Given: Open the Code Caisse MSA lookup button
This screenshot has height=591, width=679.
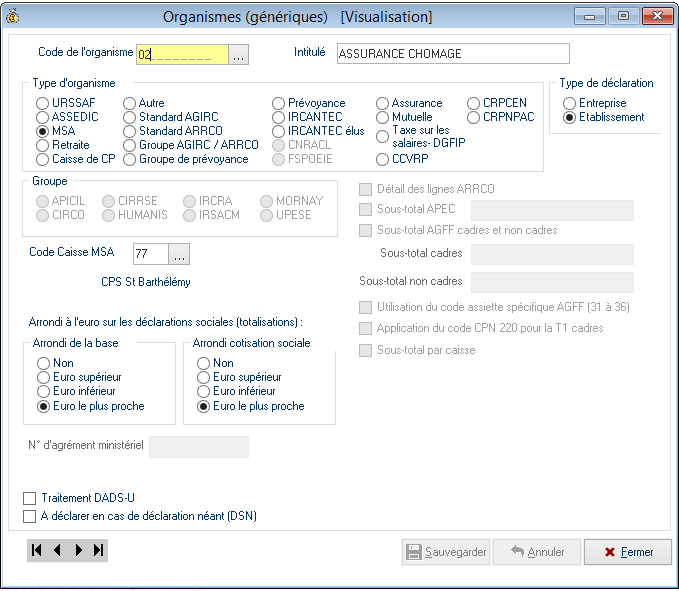Looking at the screenshot, I should (178, 253).
